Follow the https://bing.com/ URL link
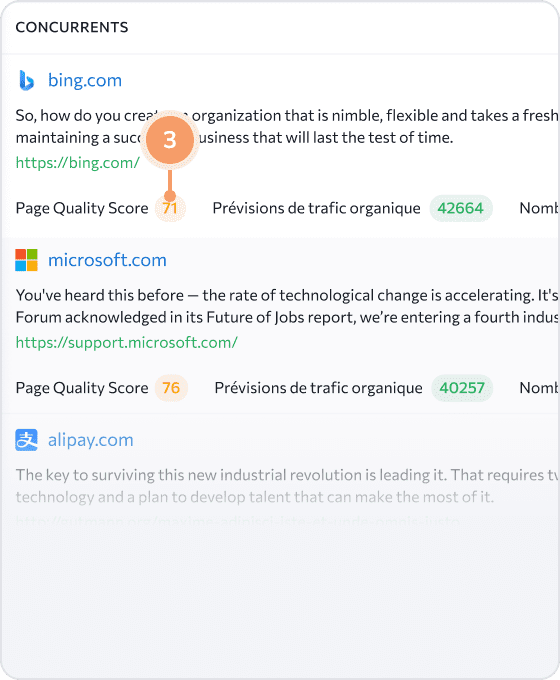The height and width of the screenshot is (680, 560). click(x=78, y=163)
